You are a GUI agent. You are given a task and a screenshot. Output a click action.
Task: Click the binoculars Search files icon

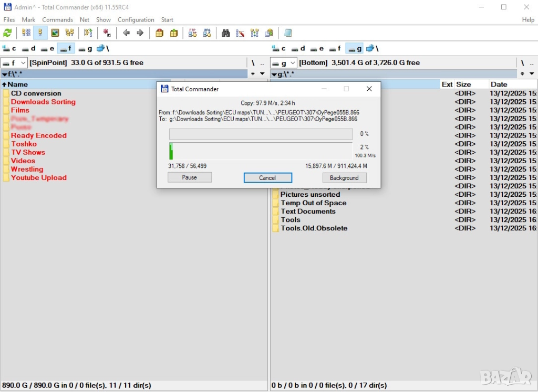[225, 33]
